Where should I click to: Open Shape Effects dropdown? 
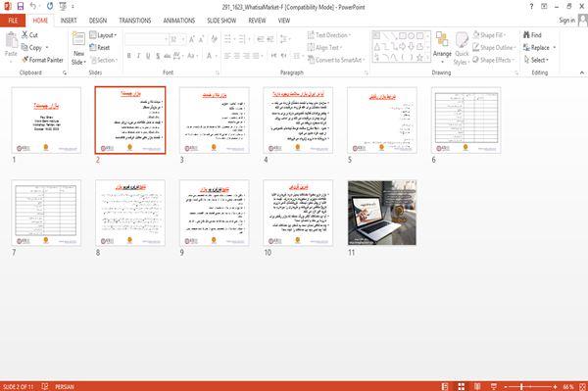point(494,60)
